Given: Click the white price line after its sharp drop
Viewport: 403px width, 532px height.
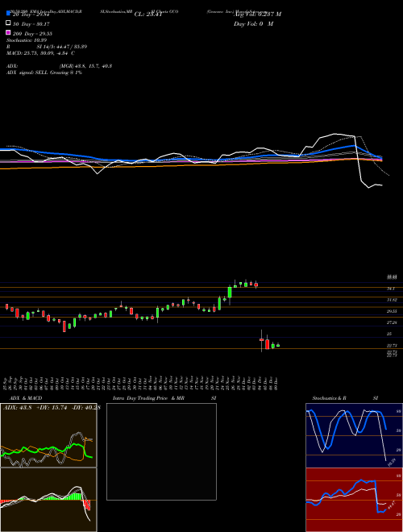Looking at the screenshot, I should click(370, 185).
